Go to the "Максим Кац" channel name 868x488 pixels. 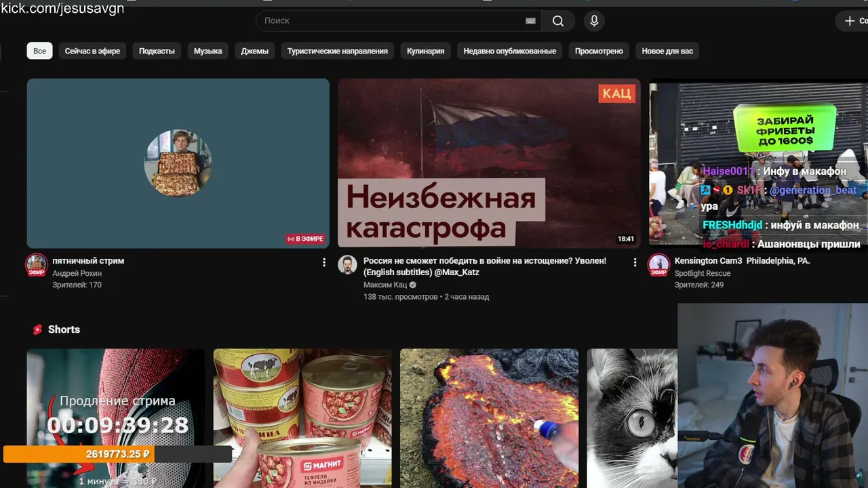(x=385, y=285)
